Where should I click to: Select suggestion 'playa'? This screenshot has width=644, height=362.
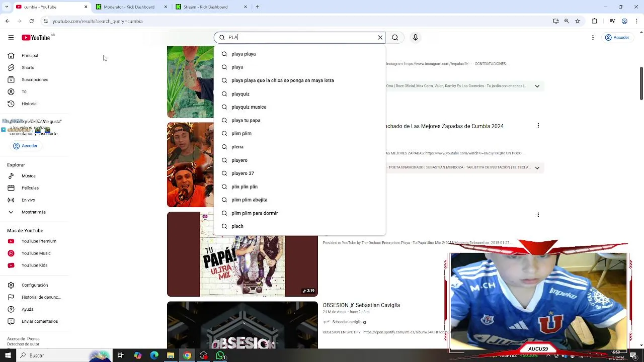300,67
